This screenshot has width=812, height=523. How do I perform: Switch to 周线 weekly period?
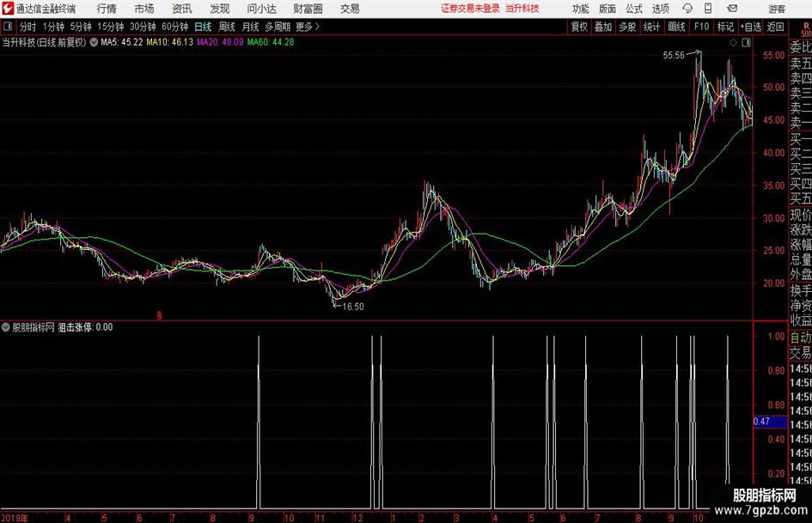tap(227, 27)
